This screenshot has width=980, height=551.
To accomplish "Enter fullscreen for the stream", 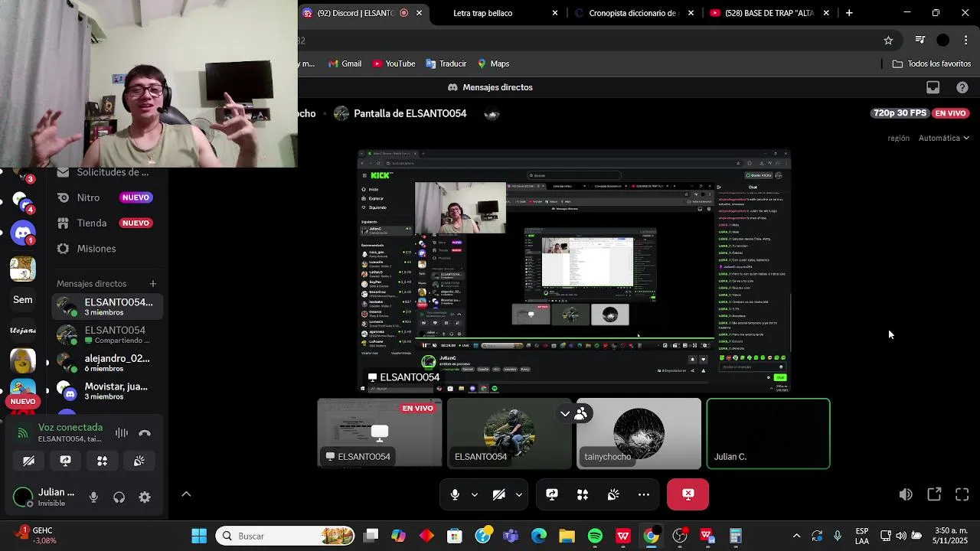I will [x=962, y=494].
